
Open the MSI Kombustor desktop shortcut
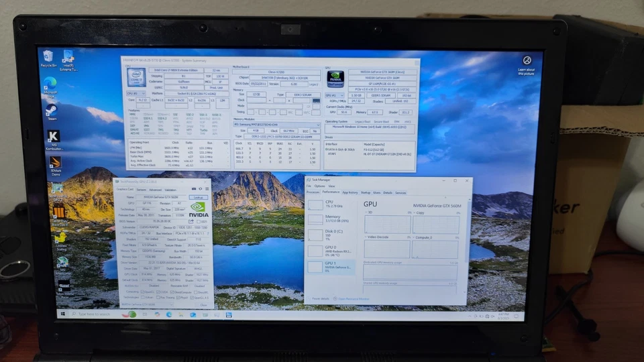pos(54,140)
